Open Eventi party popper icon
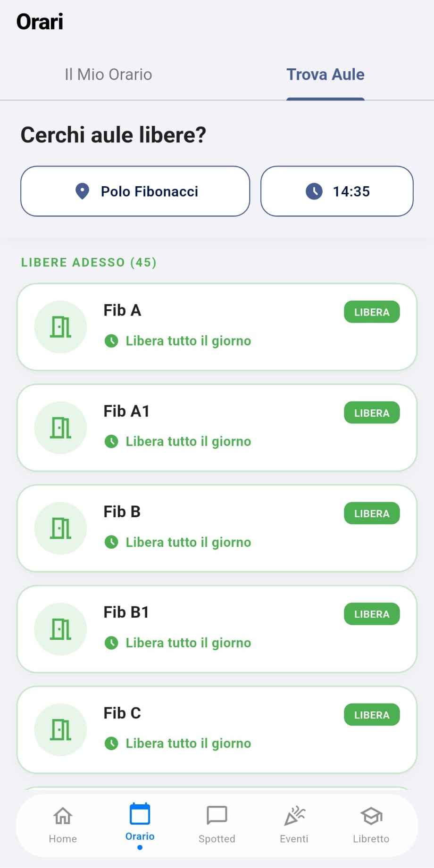 tap(294, 816)
